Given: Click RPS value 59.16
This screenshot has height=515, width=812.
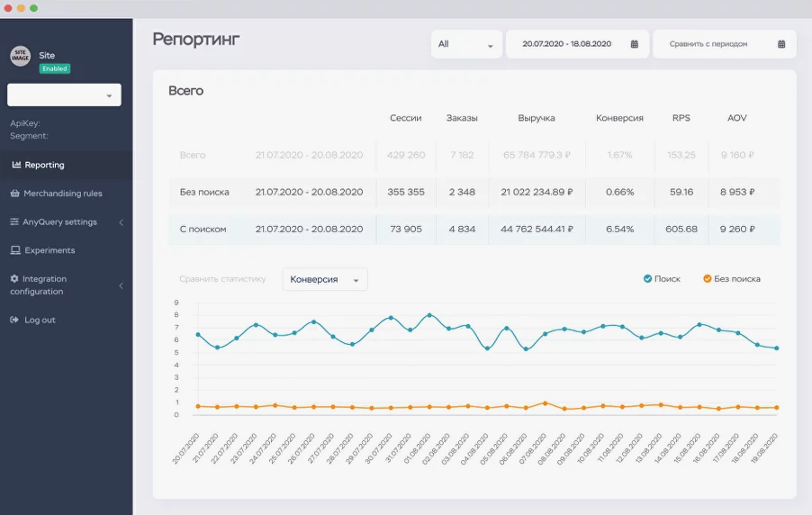Looking at the screenshot, I should pos(681,192).
